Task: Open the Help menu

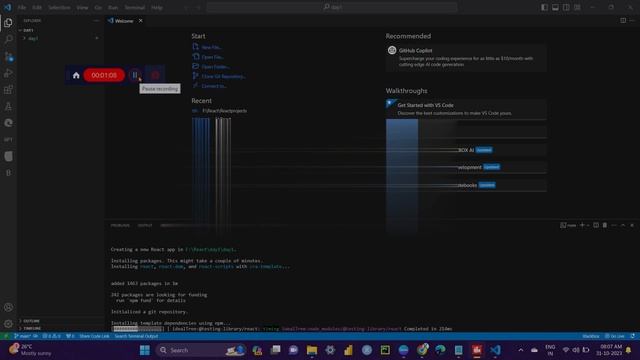Action: 157,7
